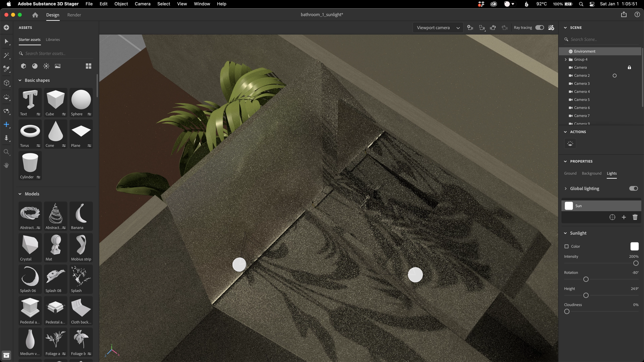The image size is (644, 362).
Task: Open the Camera menu in the menu bar
Action: pyautogui.click(x=142, y=4)
